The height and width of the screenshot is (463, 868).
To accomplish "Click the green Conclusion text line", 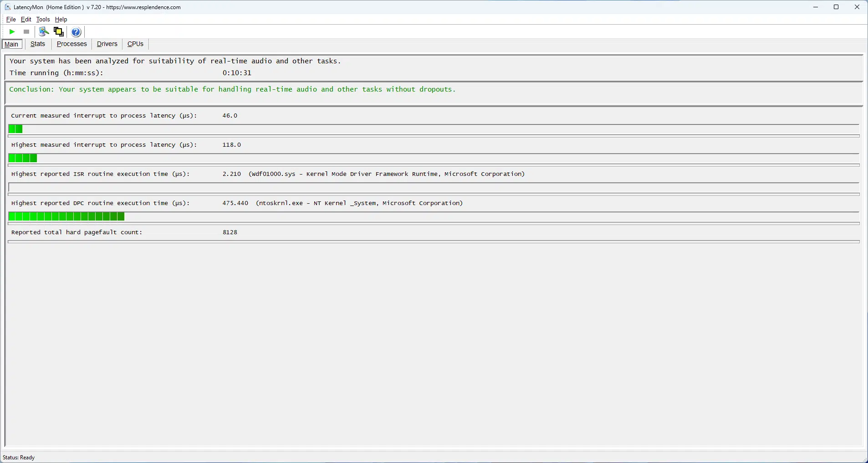I will 232,90.
